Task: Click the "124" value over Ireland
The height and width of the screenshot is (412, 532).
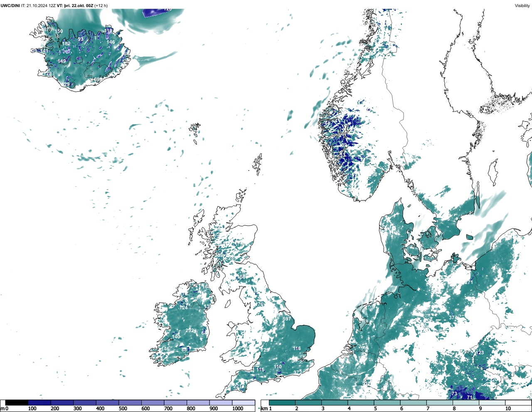Action: coord(183,308)
